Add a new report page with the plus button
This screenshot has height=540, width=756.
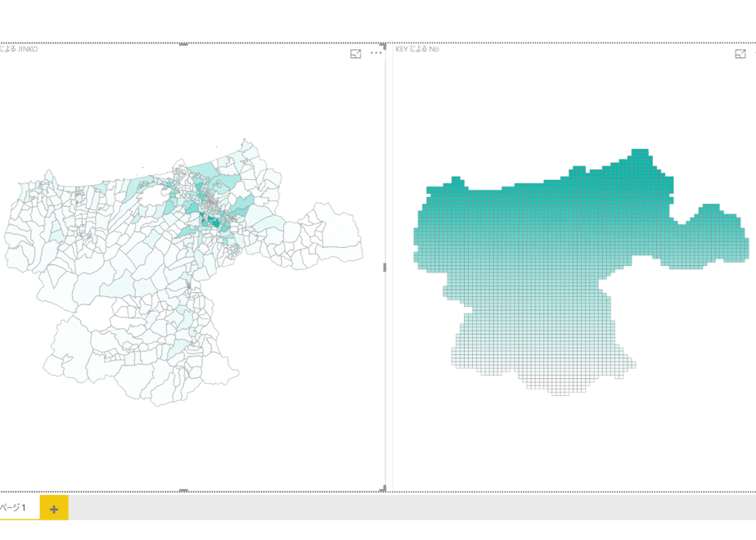[54, 509]
